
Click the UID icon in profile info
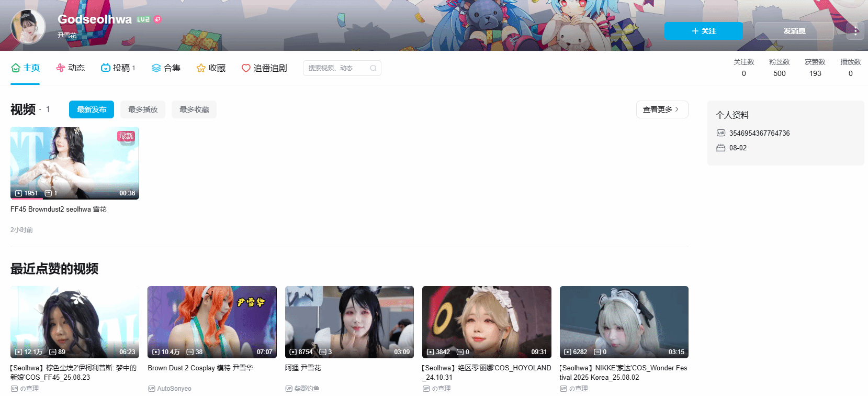click(720, 133)
